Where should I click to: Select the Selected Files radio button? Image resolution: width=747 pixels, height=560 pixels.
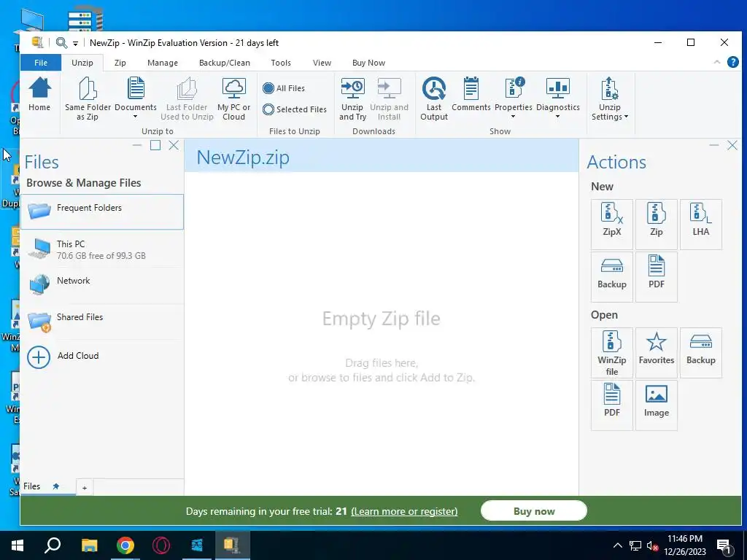[268, 109]
